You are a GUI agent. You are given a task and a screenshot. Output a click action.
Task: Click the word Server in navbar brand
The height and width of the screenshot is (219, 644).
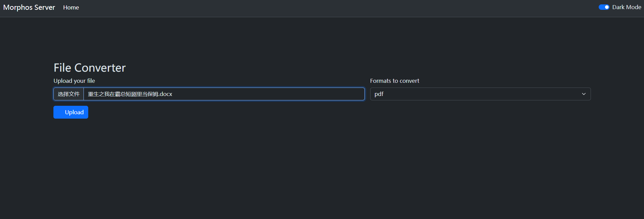[45, 7]
